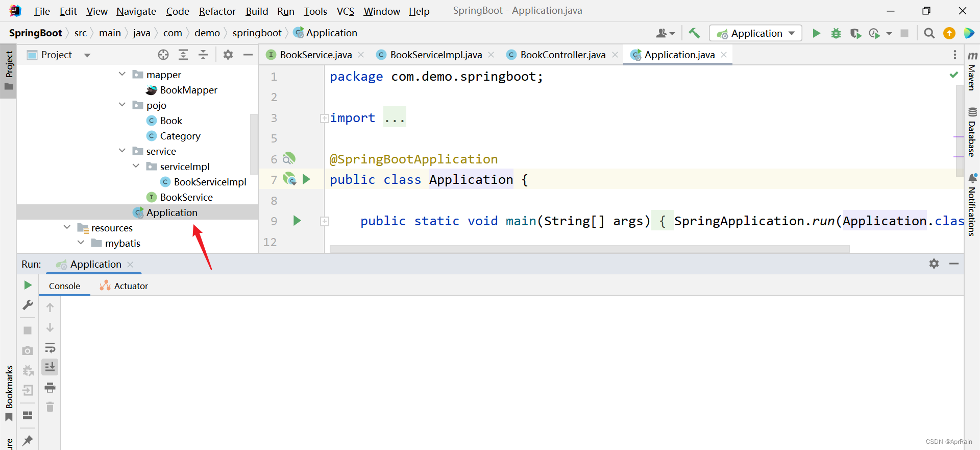
Task: Run the Application configuration from toolbar
Action: [816, 33]
